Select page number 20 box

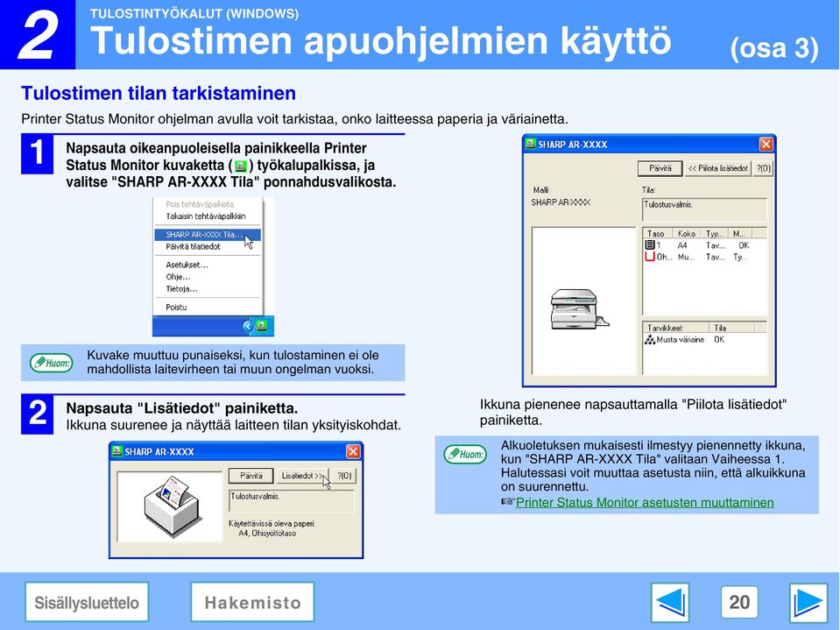pyautogui.click(x=739, y=602)
